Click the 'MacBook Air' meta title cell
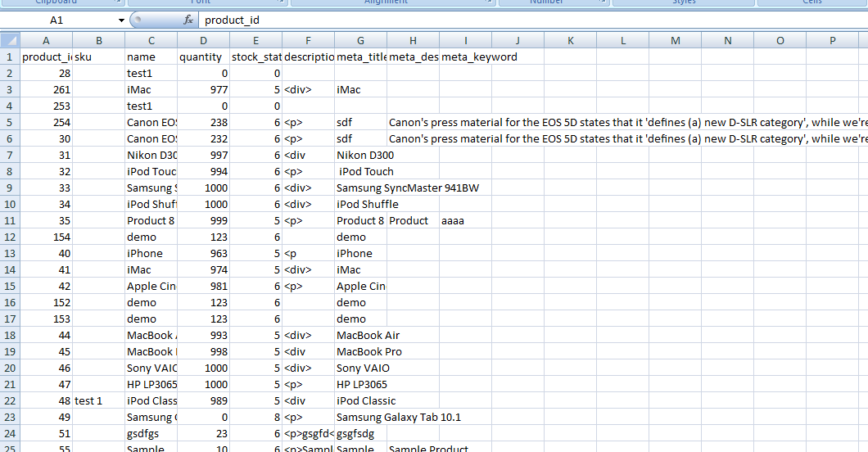Image resolution: width=868 pixels, height=452 pixels. 360,335
